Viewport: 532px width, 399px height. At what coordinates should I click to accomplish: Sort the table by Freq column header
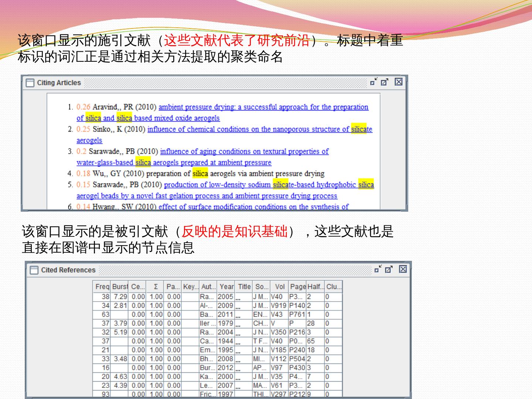[x=102, y=287]
